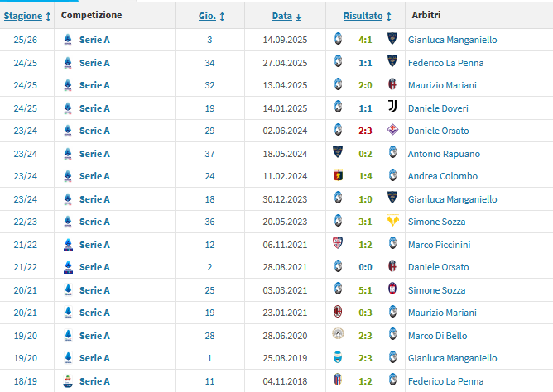Open the Genoa crest in the 11.02.2024 row
This screenshot has width=553, height=392.
338,176
